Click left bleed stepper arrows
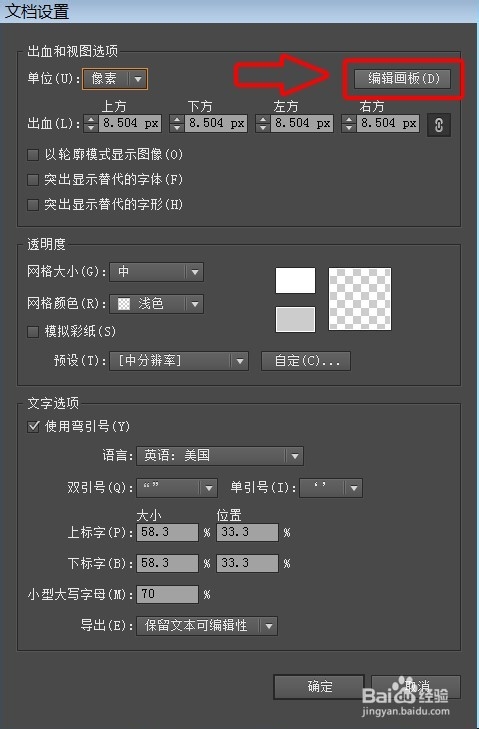Viewport: 479px width, 729px height. [x=263, y=124]
